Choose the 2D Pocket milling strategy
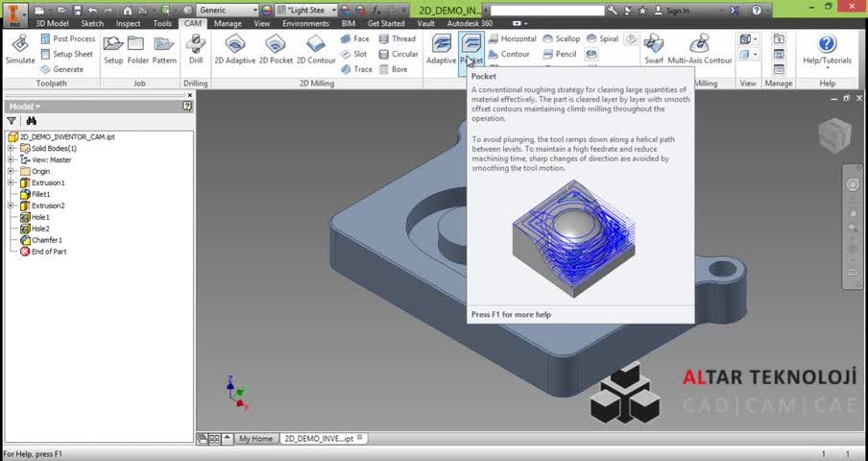 coord(276,50)
